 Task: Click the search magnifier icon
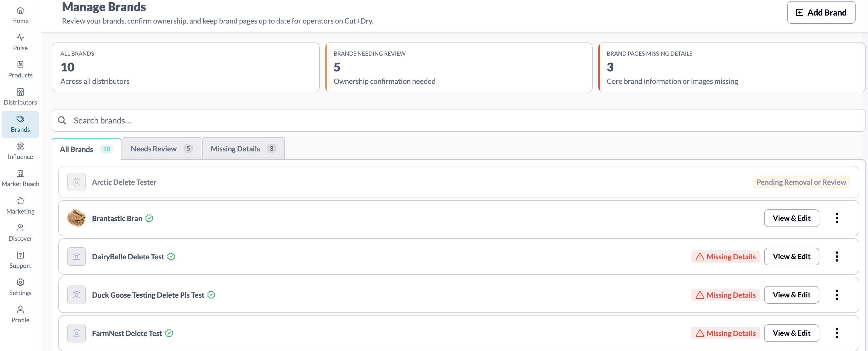pos(62,120)
